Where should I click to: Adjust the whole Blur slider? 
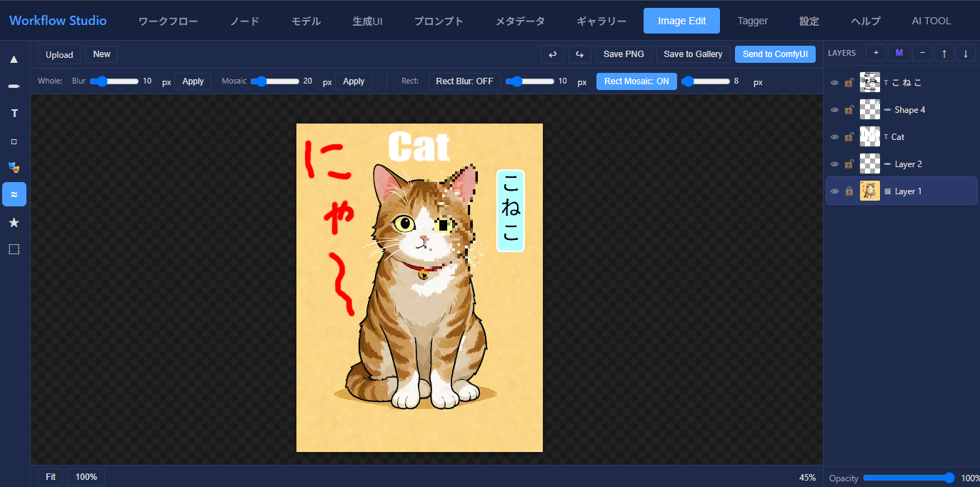point(114,81)
